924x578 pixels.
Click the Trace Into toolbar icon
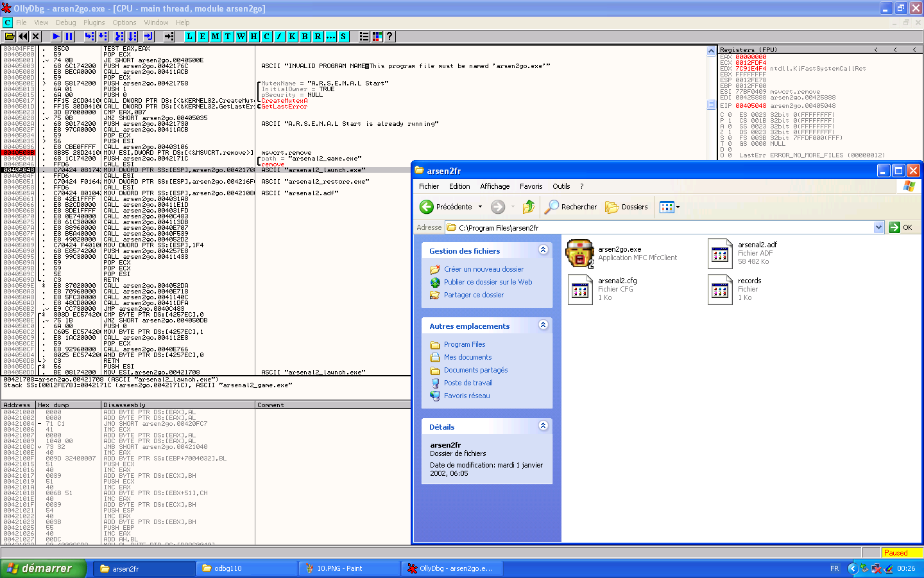tap(119, 37)
